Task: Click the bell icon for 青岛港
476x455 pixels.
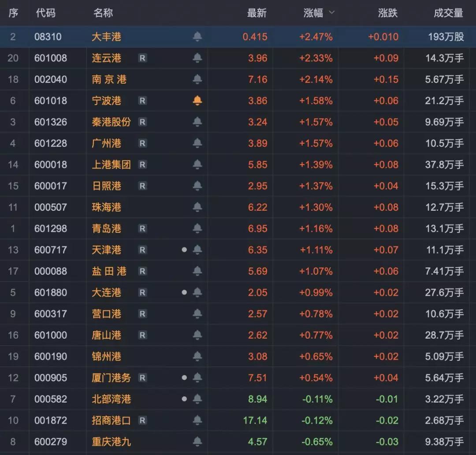Action: point(197,229)
